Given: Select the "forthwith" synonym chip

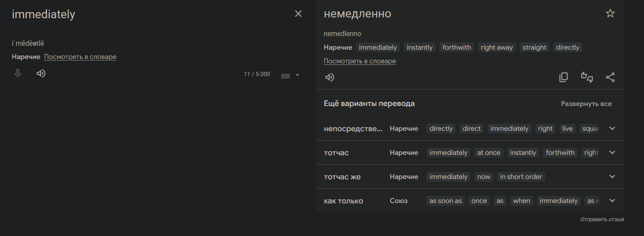Looking at the screenshot, I should tap(456, 47).
